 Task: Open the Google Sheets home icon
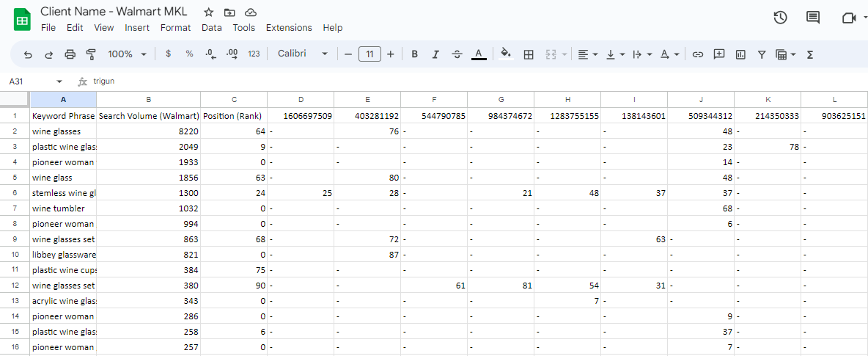tap(22, 20)
